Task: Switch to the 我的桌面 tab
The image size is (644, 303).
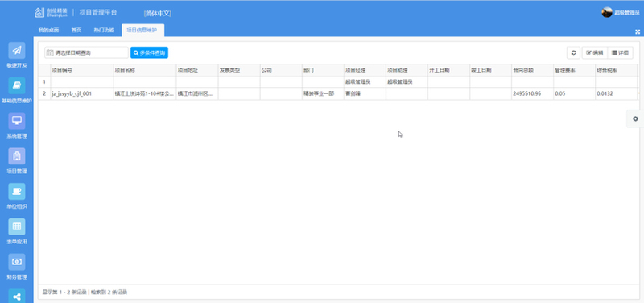Action: pos(48,30)
